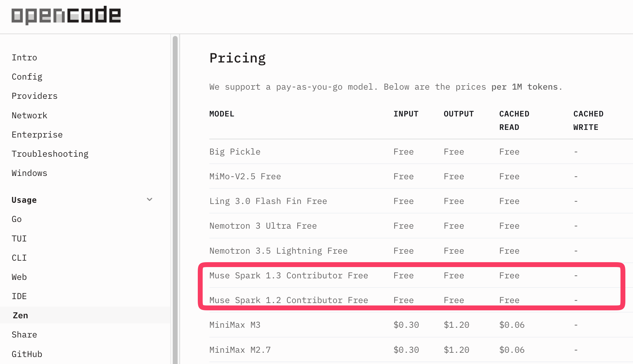Open the Windows sidebar link
This screenshot has height=364, width=633.
(x=30, y=173)
